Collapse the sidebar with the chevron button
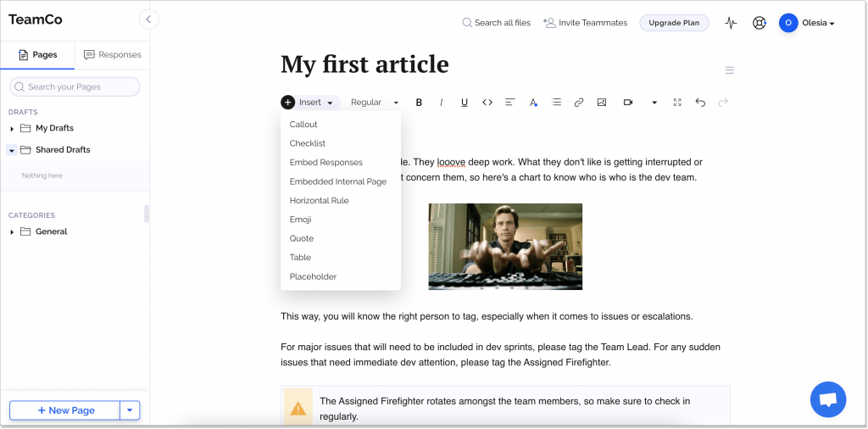The height and width of the screenshot is (429, 868). click(148, 19)
